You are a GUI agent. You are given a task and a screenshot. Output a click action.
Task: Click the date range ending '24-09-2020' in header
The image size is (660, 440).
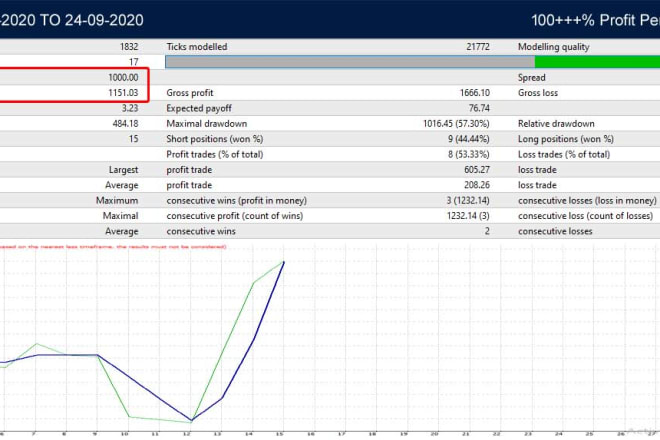(72, 20)
